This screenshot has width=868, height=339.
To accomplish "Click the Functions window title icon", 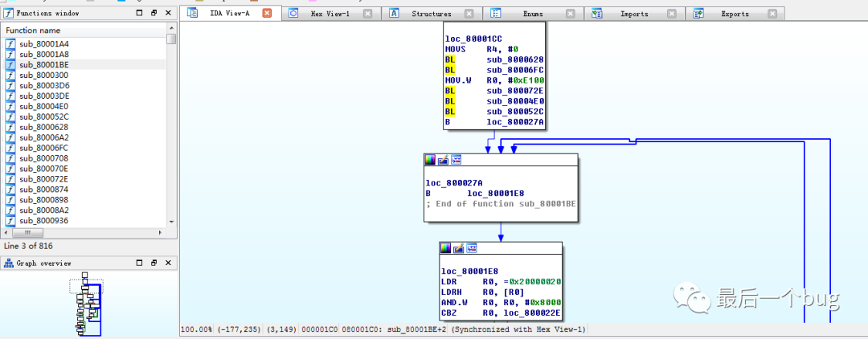I will point(9,13).
